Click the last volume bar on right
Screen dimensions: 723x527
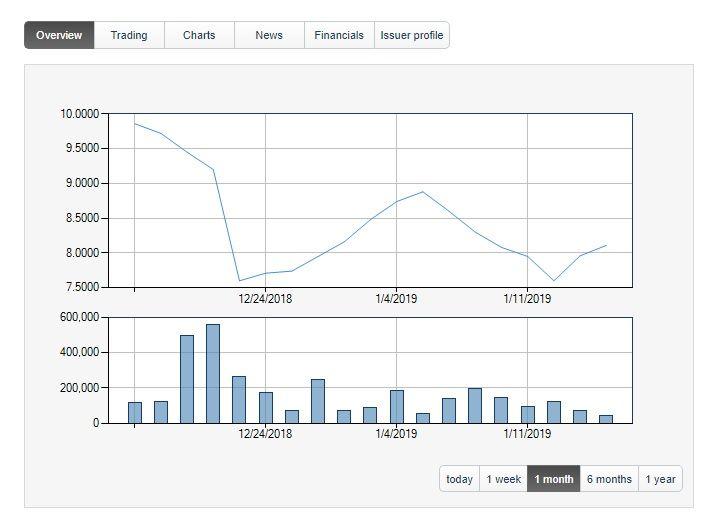(x=605, y=418)
